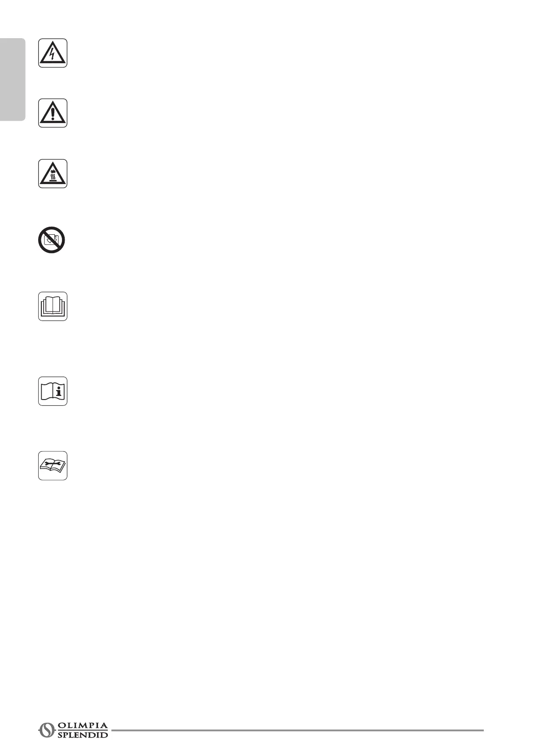The width and height of the screenshot is (535, 756).
Task: Select the gray language tab on left edge
Action: (13, 80)
